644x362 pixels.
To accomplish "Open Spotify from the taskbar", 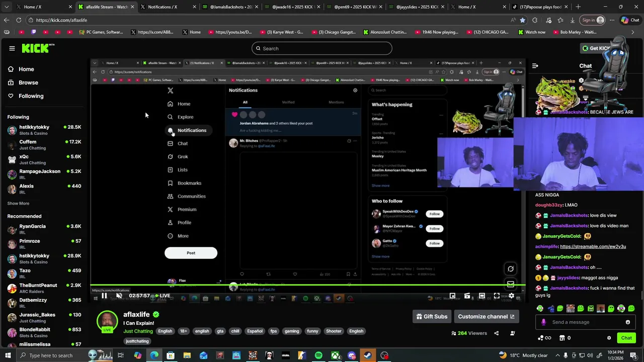I will pos(318,355).
